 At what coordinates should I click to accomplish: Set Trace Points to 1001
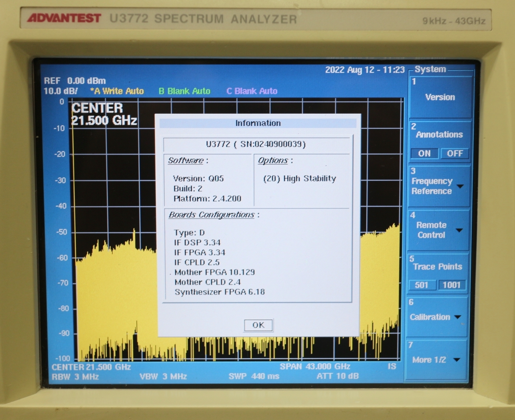[452, 285]
